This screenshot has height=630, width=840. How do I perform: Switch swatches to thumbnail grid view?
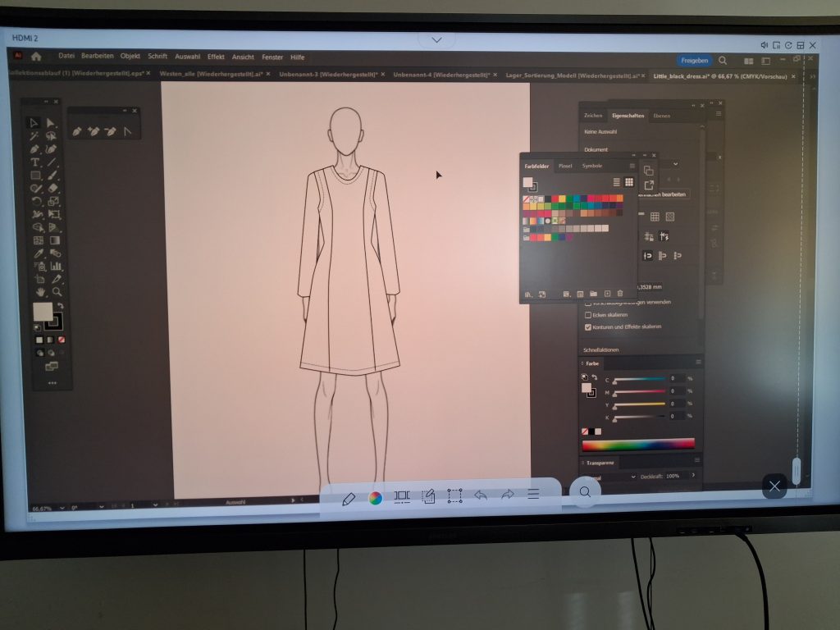pyautogui.click(x=629, y=182)
